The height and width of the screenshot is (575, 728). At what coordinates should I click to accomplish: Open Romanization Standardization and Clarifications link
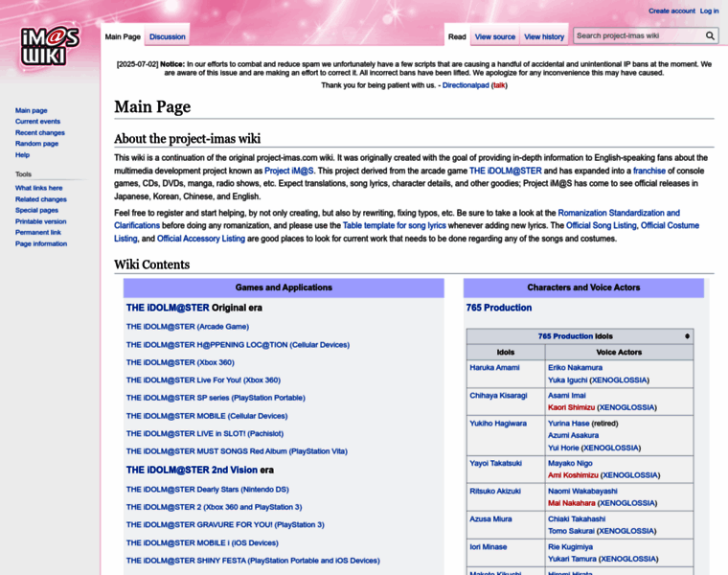pos(619,213)
